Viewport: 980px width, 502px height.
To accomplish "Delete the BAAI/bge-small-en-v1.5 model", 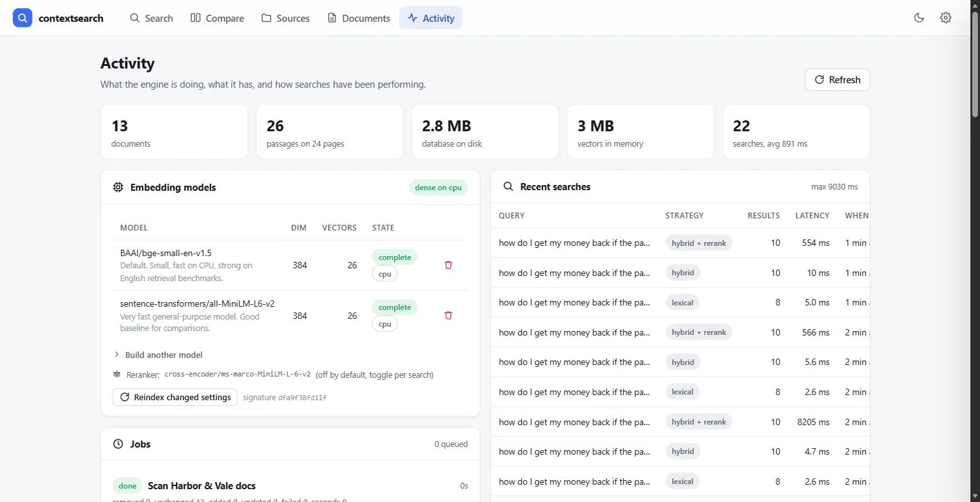I will click(x=448, y=265).
